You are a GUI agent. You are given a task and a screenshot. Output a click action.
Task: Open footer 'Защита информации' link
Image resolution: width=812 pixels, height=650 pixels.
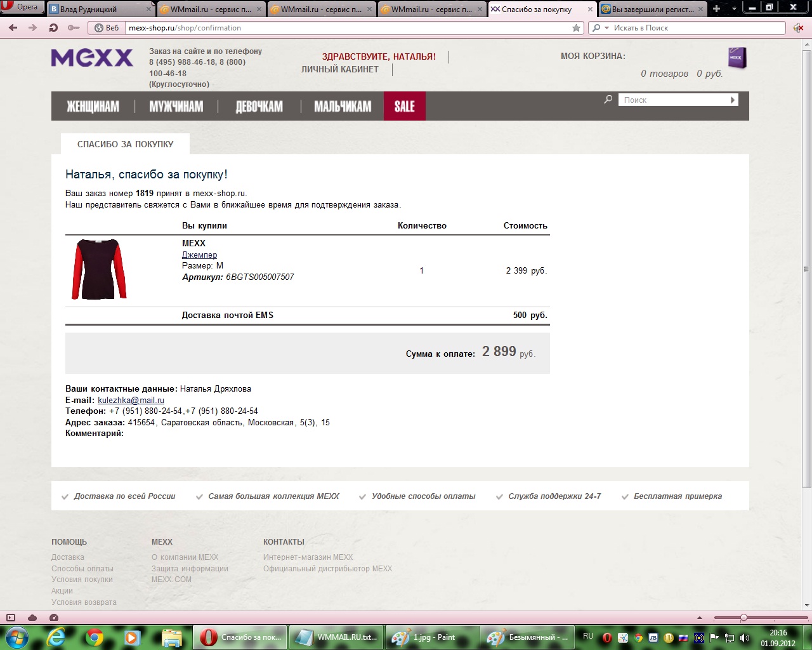coord(190,569)
